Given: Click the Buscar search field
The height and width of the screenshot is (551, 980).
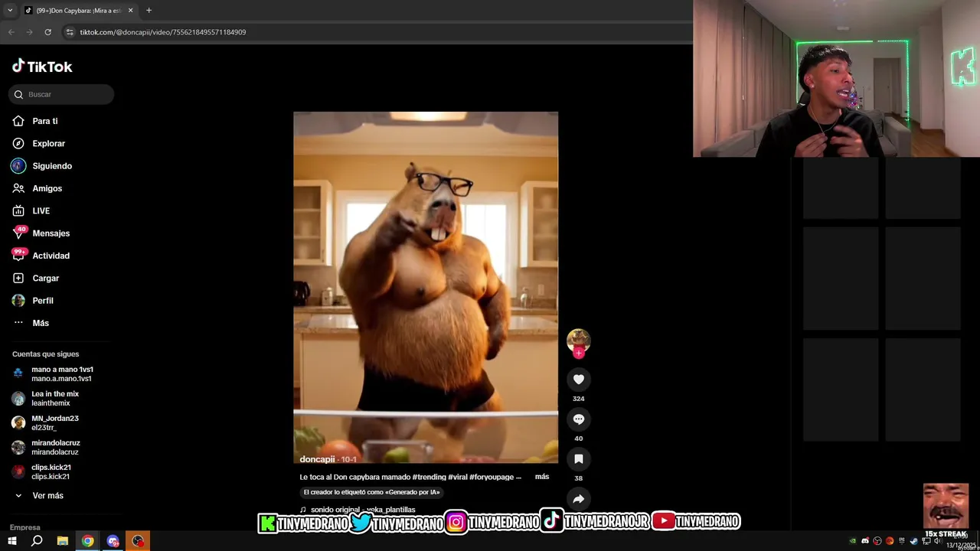Looking at the screenshot, I should click(x=61, y=94).
